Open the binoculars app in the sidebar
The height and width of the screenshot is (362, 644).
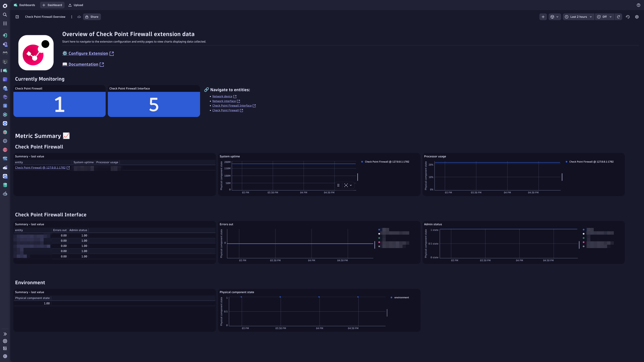pos(5,53)
